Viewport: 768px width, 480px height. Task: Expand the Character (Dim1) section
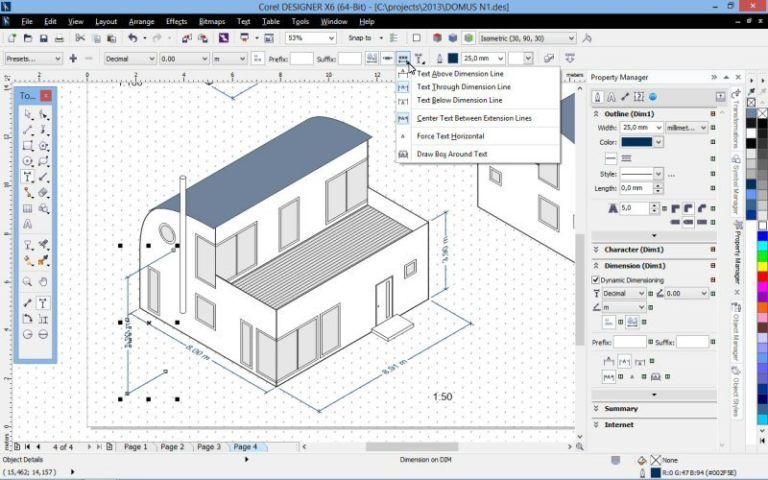pyautogui.click(x=596, y=249)
